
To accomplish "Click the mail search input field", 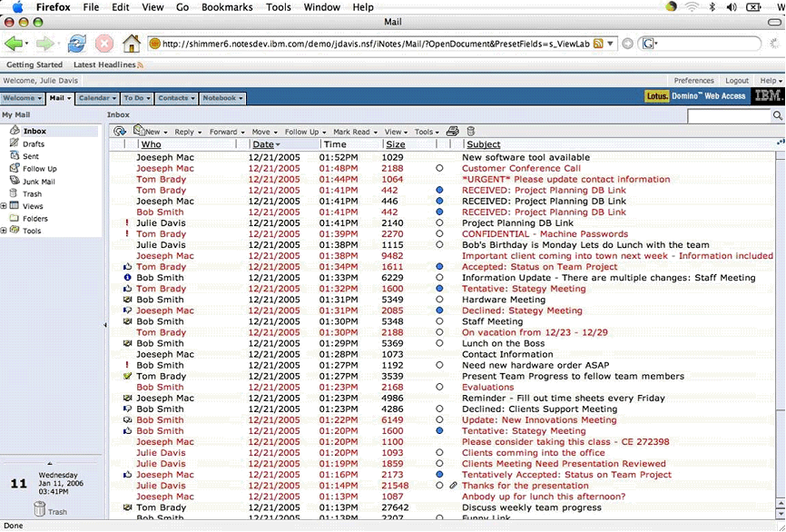I will [730, 116].
